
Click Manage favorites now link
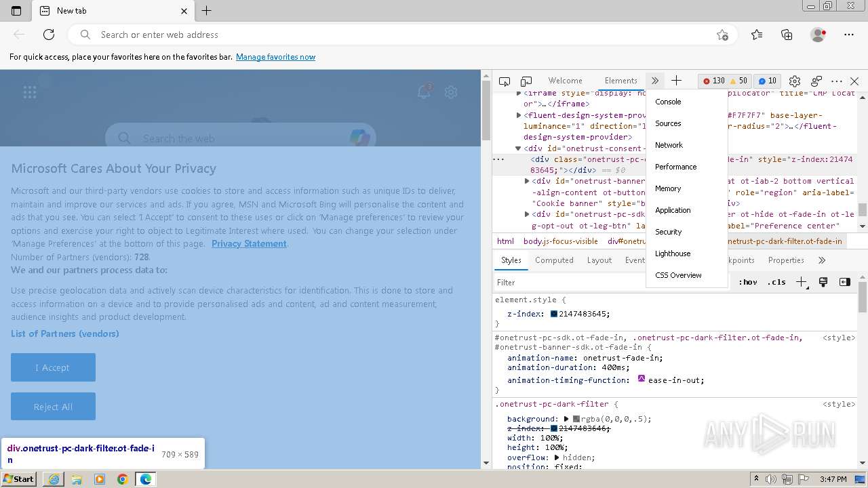(x=275, y=57)
